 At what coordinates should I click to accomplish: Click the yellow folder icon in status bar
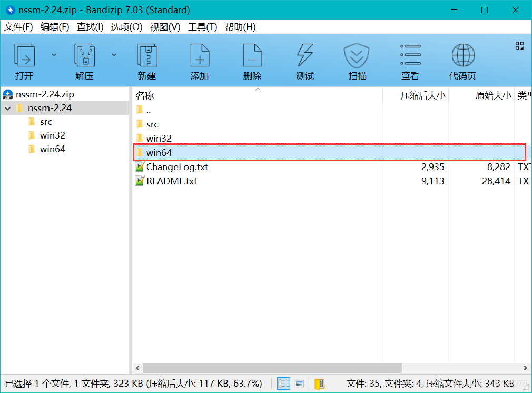[319, 384]
